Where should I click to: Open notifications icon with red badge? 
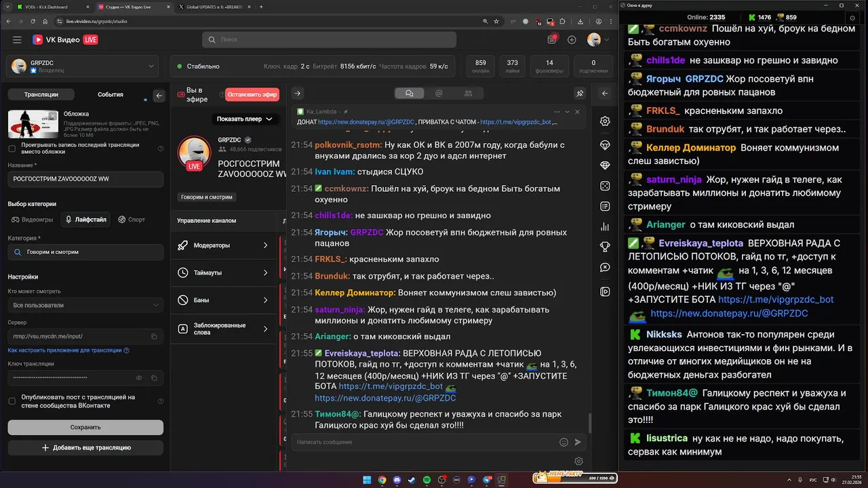coord(552,40)
